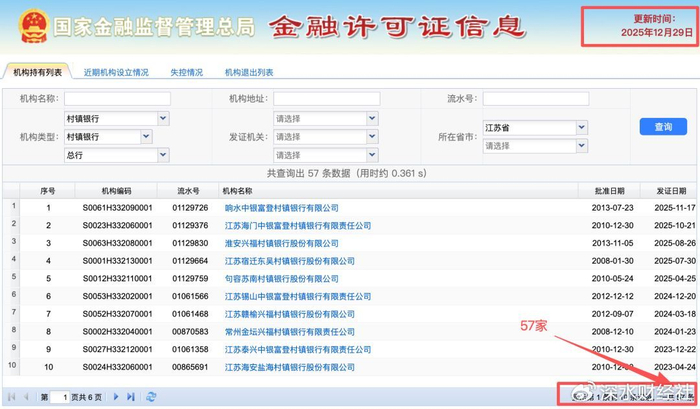This screenshot has width=700, height=409.
Task: Open 江苏宿迁东吴村镇银行股份有限公司 link
Action: tap(290, 261)
